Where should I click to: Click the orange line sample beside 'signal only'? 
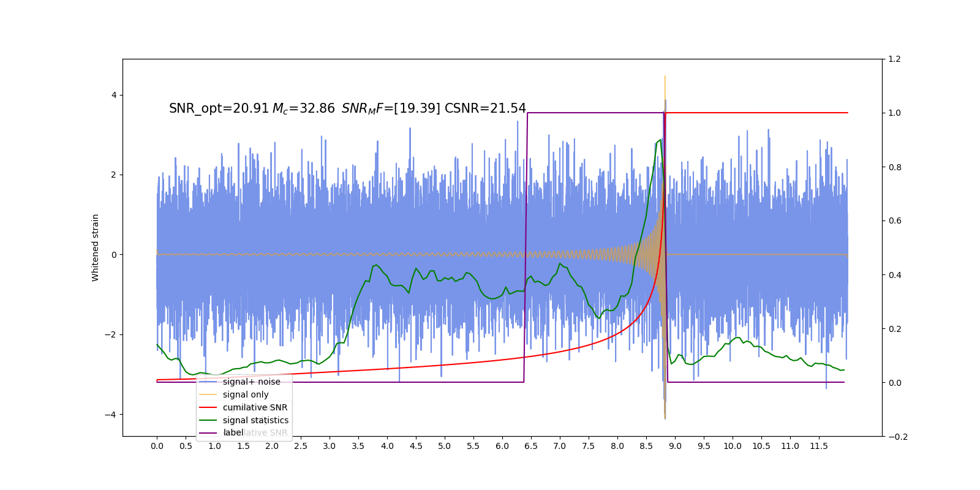208,394
